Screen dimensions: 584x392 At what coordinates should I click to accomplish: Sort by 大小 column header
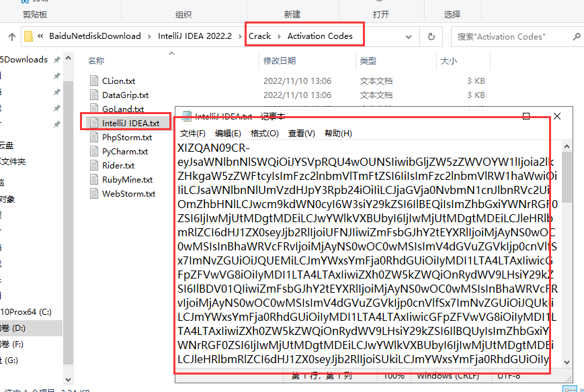(x=449, y=60)
